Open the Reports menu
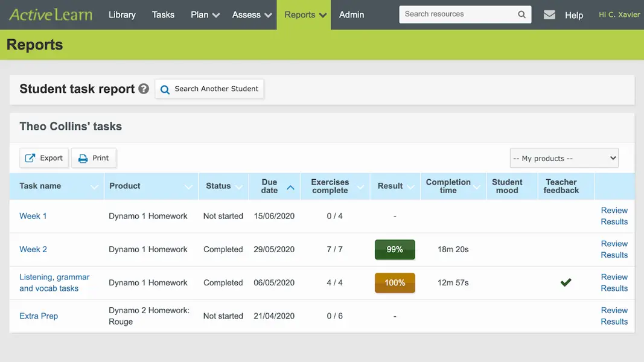 (304, 14)
